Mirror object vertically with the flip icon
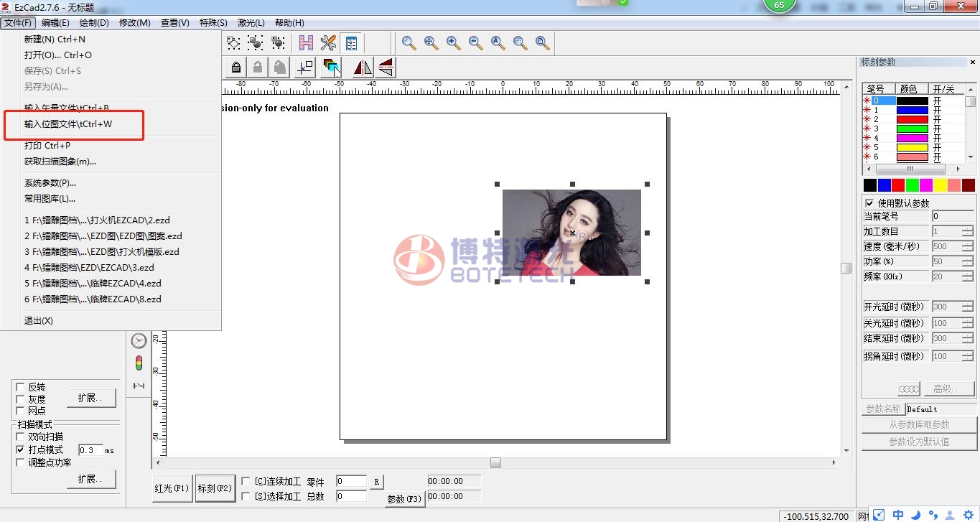Screen dimensions: 980x522 (386, 67)
